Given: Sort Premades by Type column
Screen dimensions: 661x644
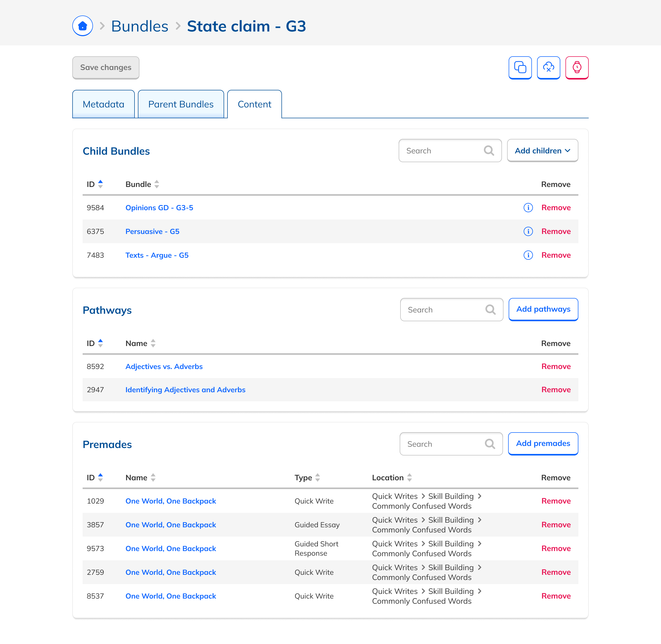Looking at the screenshot, I should coord(317,478).
